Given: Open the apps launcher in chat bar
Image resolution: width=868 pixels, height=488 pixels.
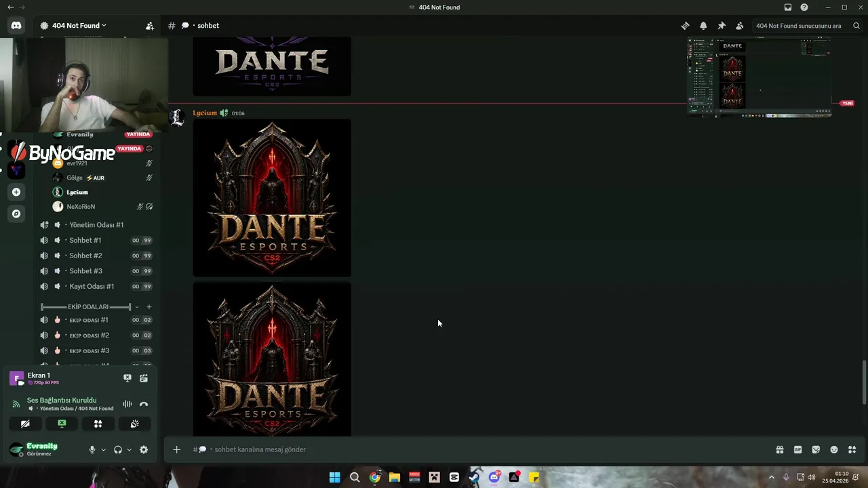Looking at the screenshot, I should tap(852, 449).
